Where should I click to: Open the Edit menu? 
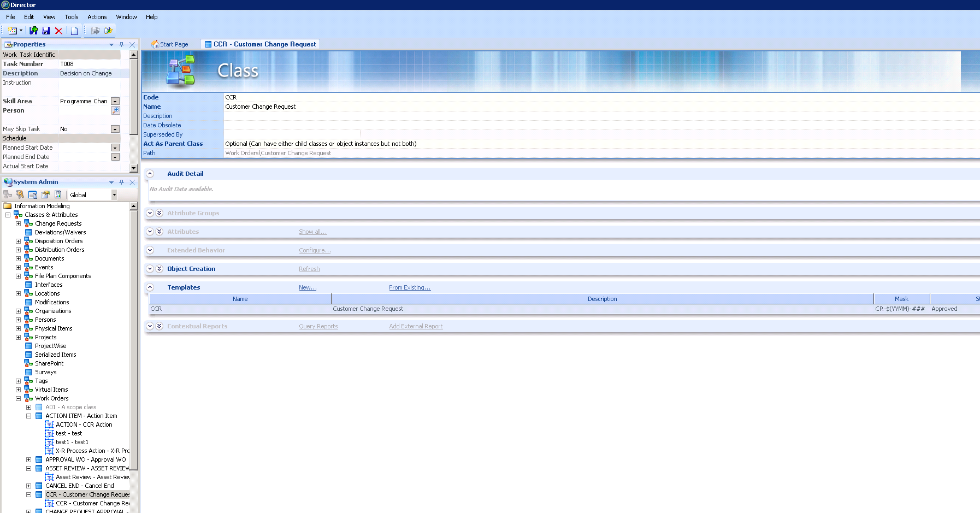pos(29,17)
